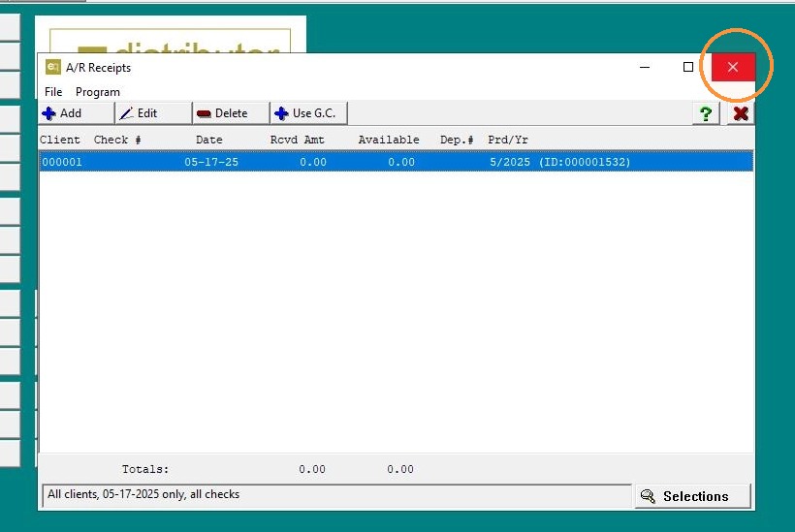Click the Dep.# column header
This screenshot has width=795, height=532.
457,140
